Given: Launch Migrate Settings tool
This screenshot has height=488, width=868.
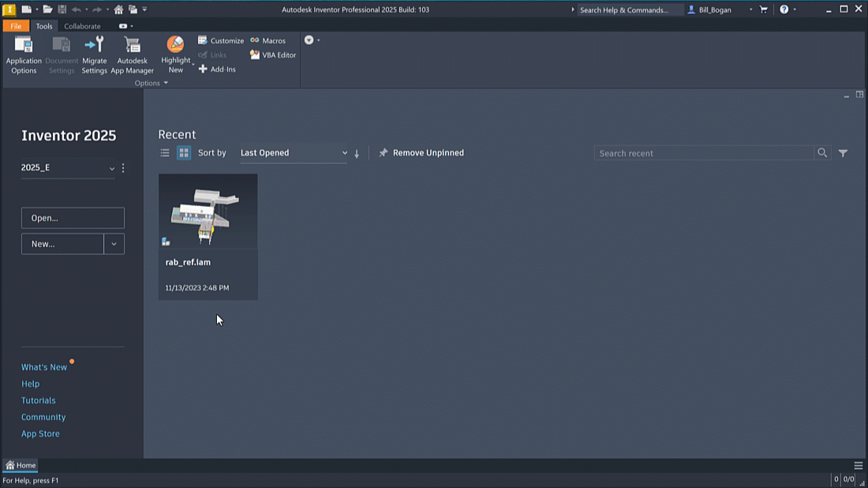Looking at the screenshot, I should (x=94, y=54).
